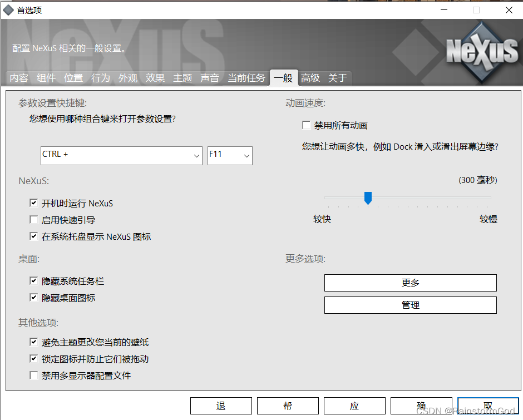Select the 一般 tab
Image resolution: width=523 pixels, height=420 pixels.
click(x=284, y=78)
